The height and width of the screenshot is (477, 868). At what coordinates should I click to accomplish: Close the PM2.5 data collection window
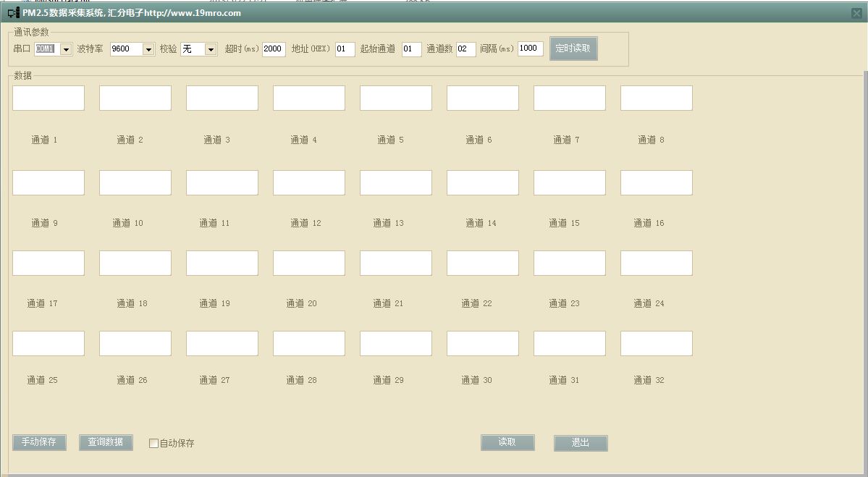point(856,13)
